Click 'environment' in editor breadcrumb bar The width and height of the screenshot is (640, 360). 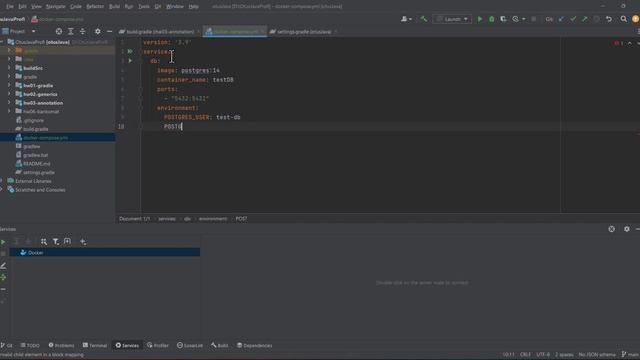point(213,219)
